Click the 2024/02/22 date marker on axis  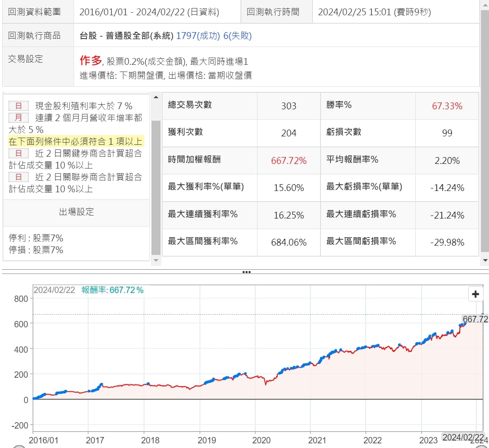pyautogui.click(x=462, y=437)
